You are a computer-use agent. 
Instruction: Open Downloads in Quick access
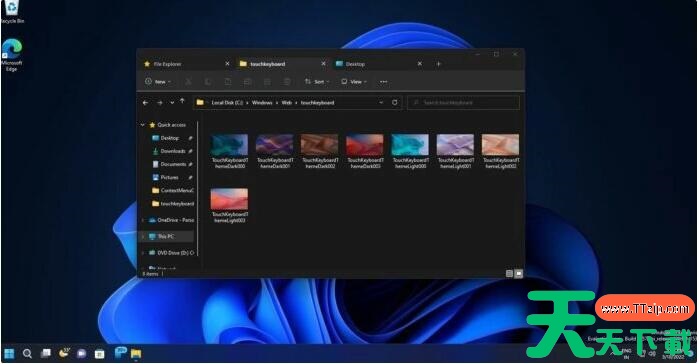tap(172, 151)
